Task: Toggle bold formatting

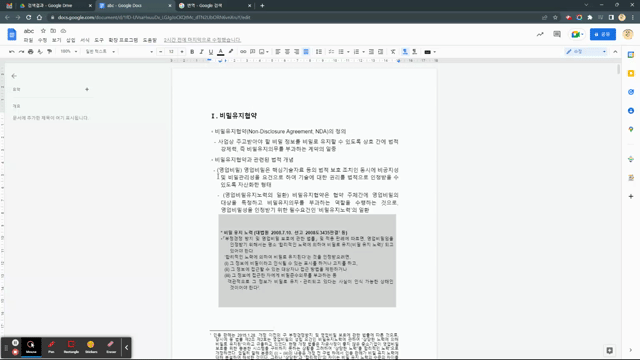Action: pos(192,52)
